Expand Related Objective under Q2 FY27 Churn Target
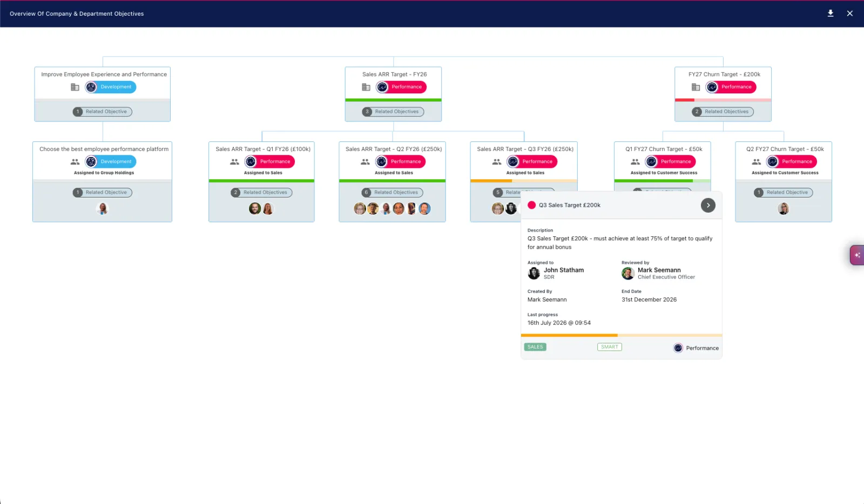The image size is (864, 504). pyautogui.click(x=784, y=193)
